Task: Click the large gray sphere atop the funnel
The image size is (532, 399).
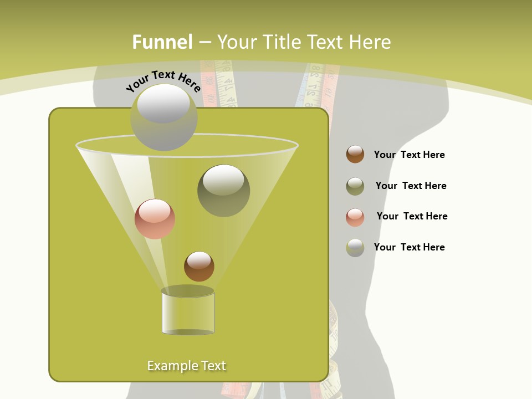Action: coord(163,117)
